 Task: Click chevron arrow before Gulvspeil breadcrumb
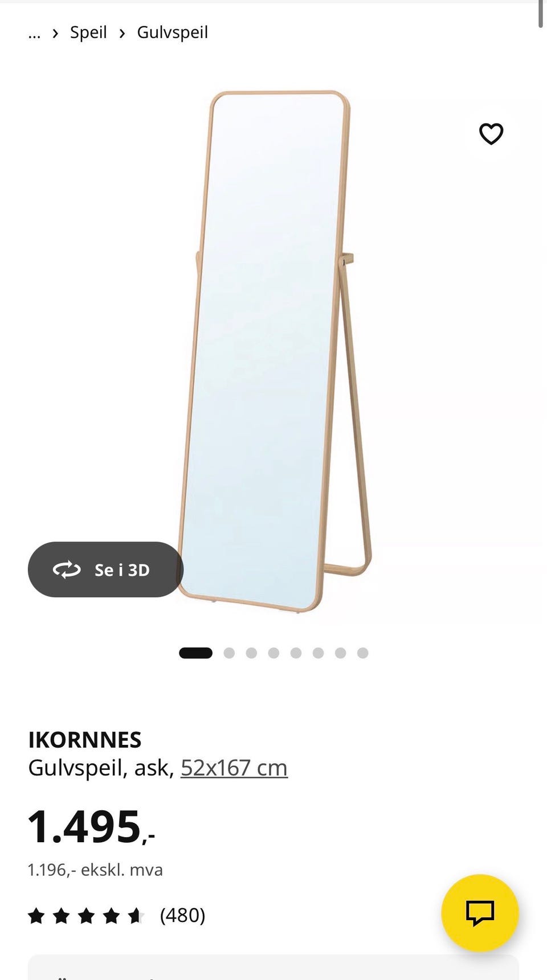tap(122, 34)
